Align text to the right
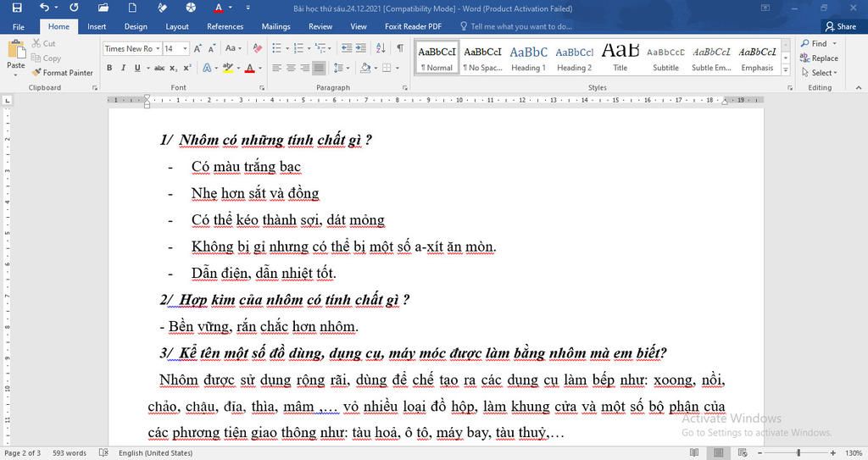 (304, 68)
